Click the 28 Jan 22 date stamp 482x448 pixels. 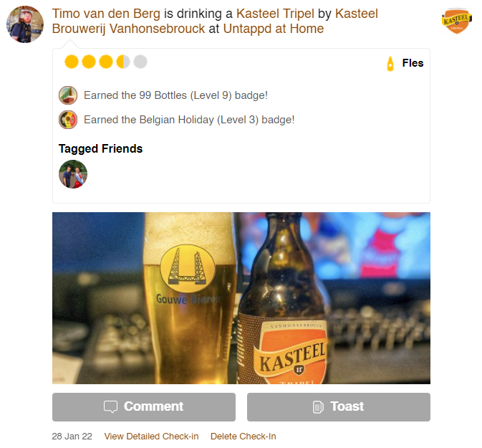72,436
